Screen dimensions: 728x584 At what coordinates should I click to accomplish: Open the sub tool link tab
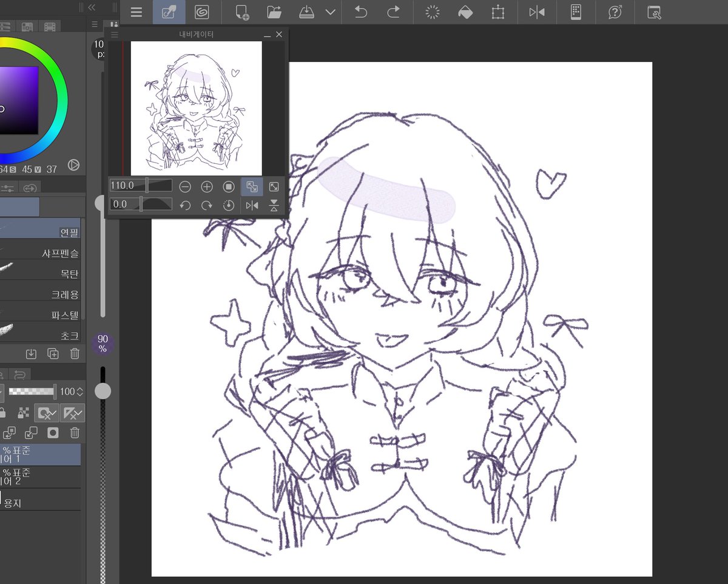pyautogui.click(x=31, y=189)
